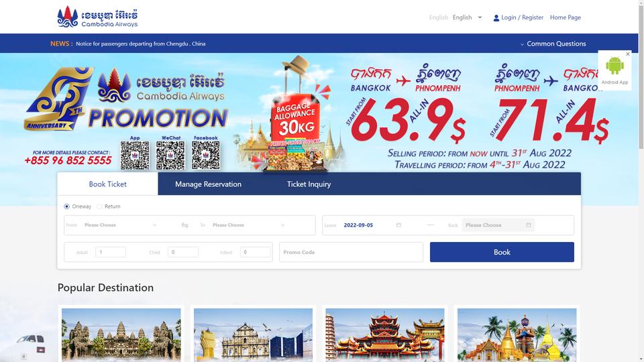This screenshot has width=644, height=362.
Task: Click the Cambodia Airways logo in the header
Action: (x=97, y=17)
